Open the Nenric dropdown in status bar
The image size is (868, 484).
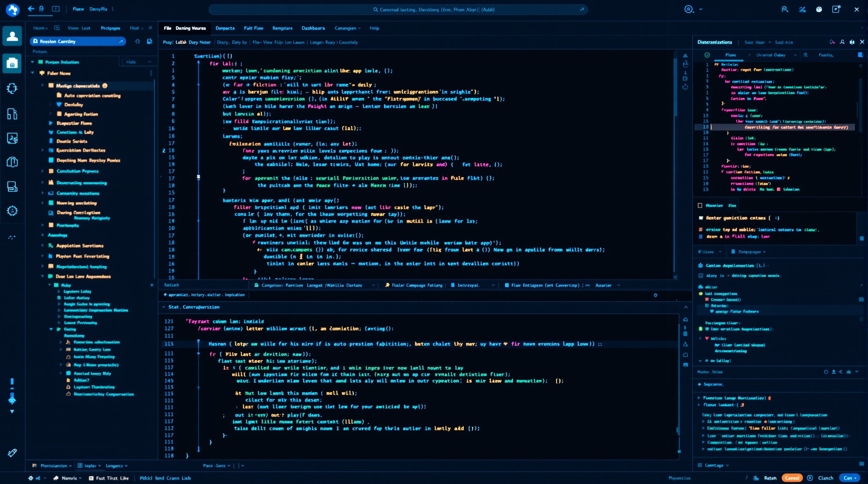click(67, 478)
